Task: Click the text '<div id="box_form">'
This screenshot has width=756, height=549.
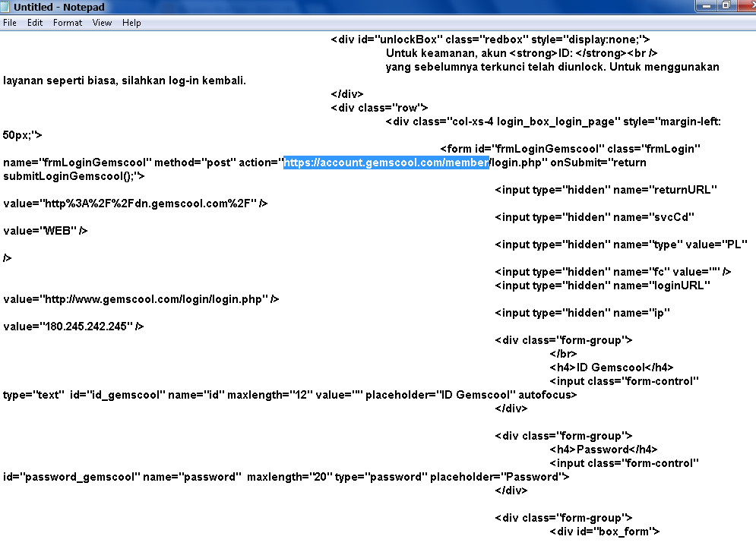Action: (x=605, y=532)
